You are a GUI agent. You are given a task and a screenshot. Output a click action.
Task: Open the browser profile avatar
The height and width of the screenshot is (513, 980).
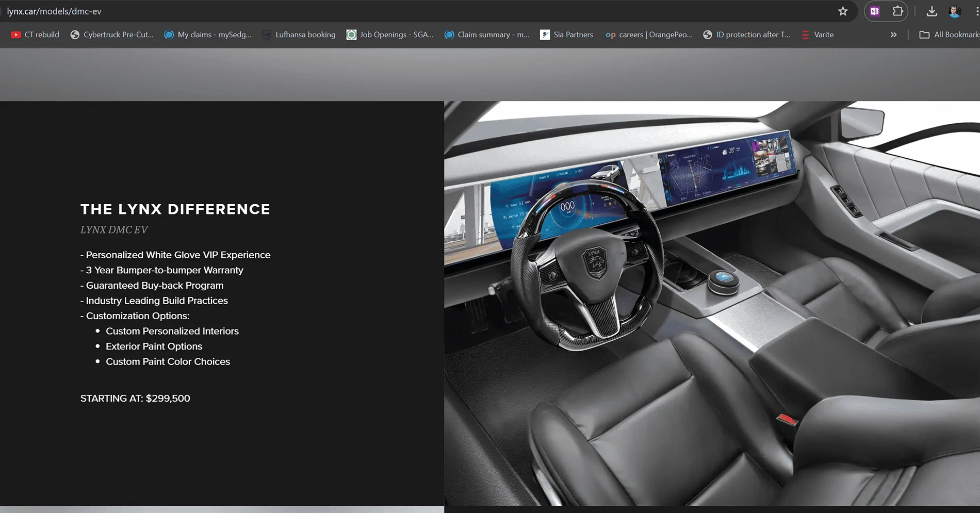pyautogui.click(x=955, y=11)
